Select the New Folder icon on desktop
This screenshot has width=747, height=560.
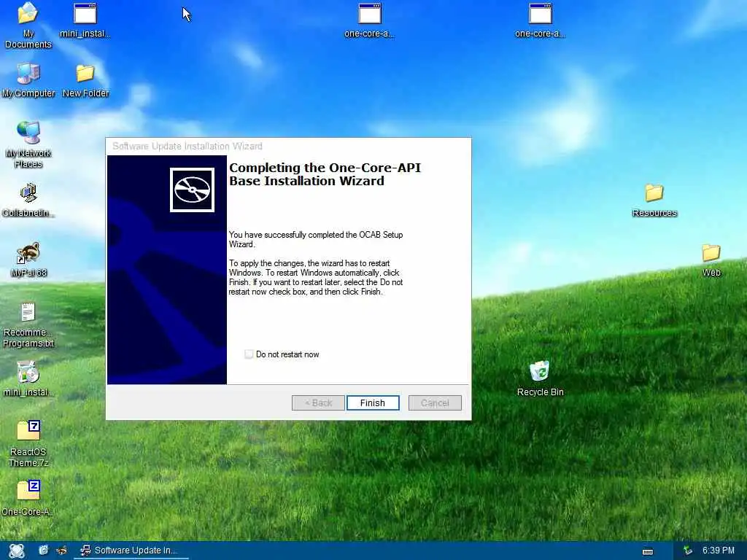(x=85, y=80)
